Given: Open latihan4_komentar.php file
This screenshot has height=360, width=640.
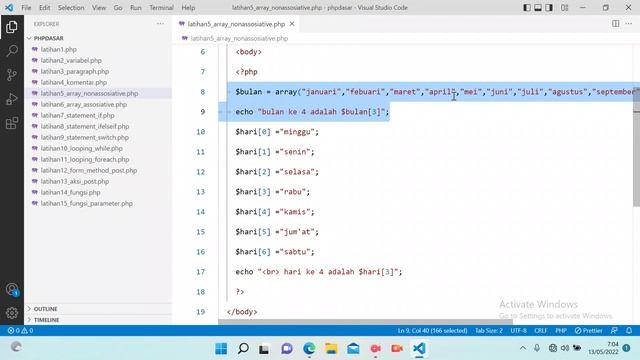Looking at the screenshot, I should [x=73, y=82].
